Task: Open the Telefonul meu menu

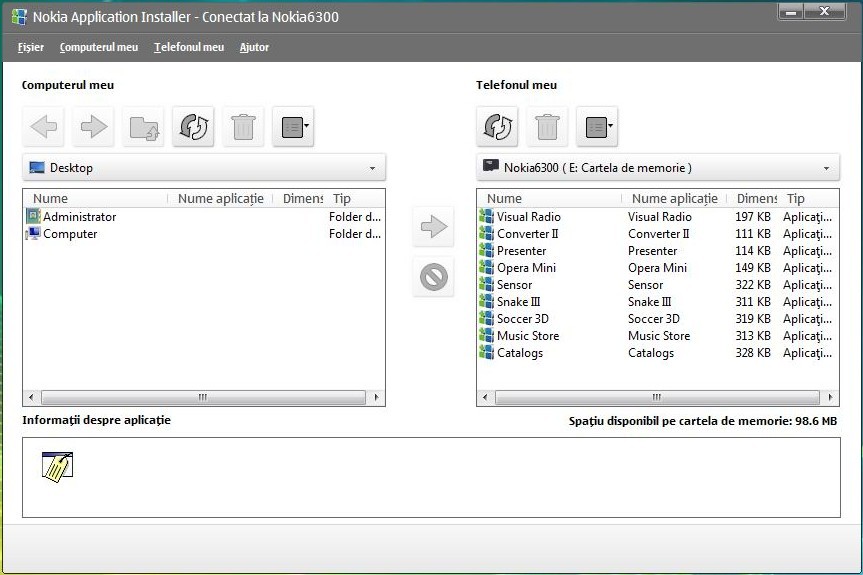Action: 189,47
